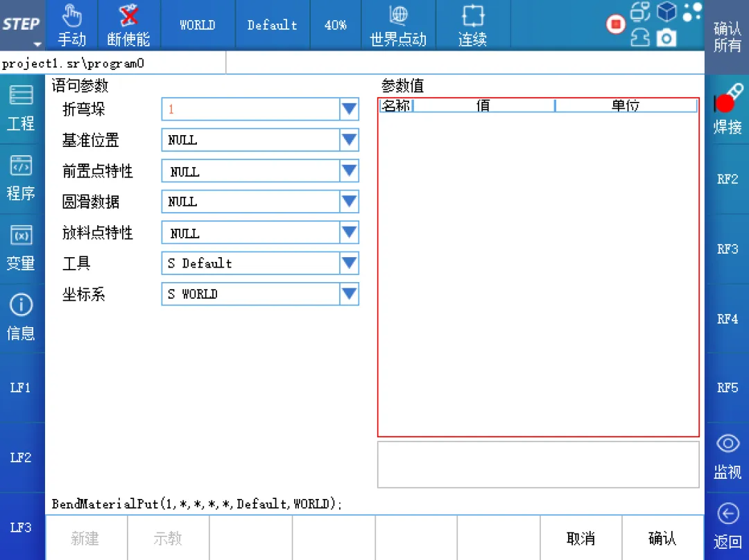
Task: Expand the 工具 dropdown showing S Default
Action: click(349, 263)
